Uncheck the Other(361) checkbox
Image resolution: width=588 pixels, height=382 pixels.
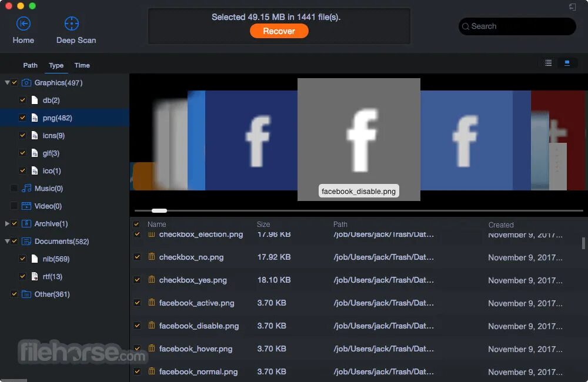14,294
